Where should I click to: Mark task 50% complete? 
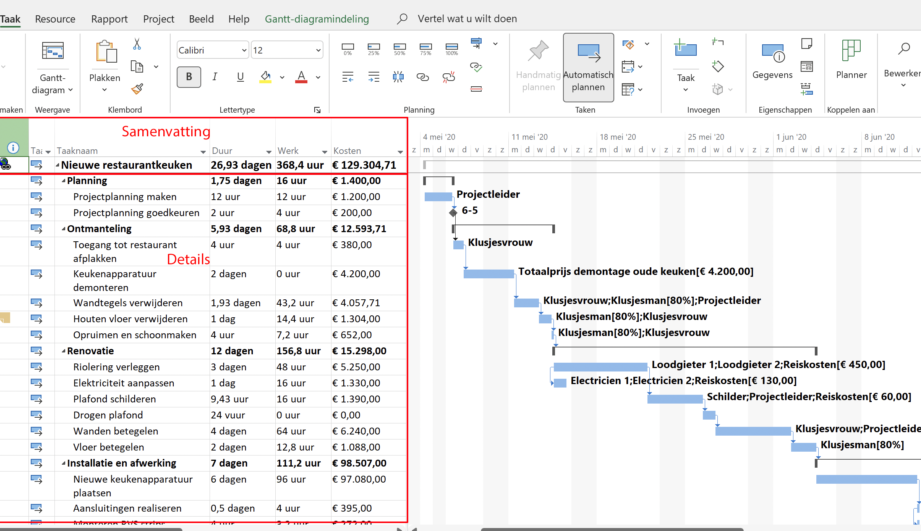399,48
